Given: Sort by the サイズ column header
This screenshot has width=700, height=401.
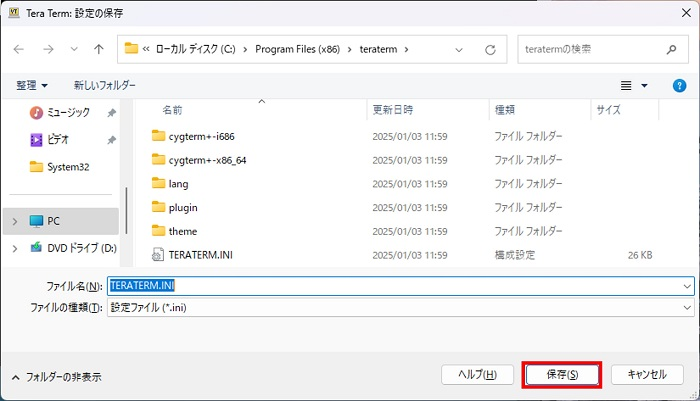Looking at the screenshot, I should click(x=608, y=110).
